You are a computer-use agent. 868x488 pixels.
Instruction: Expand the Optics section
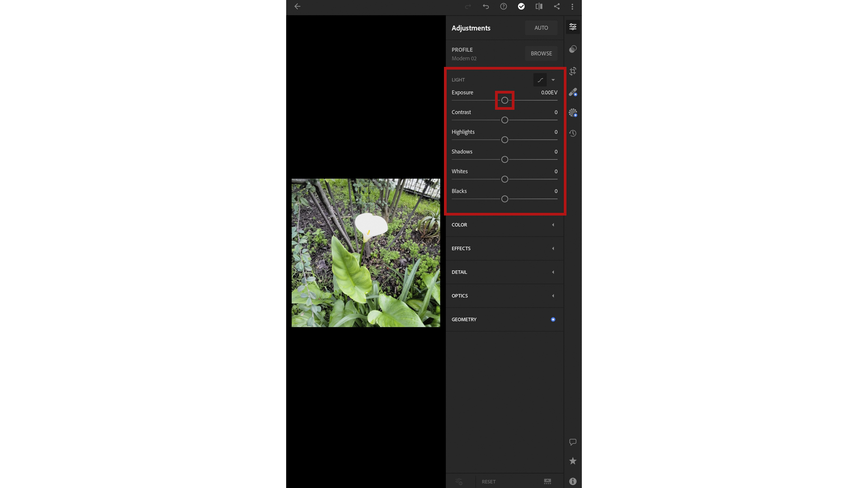click(505, 296)
